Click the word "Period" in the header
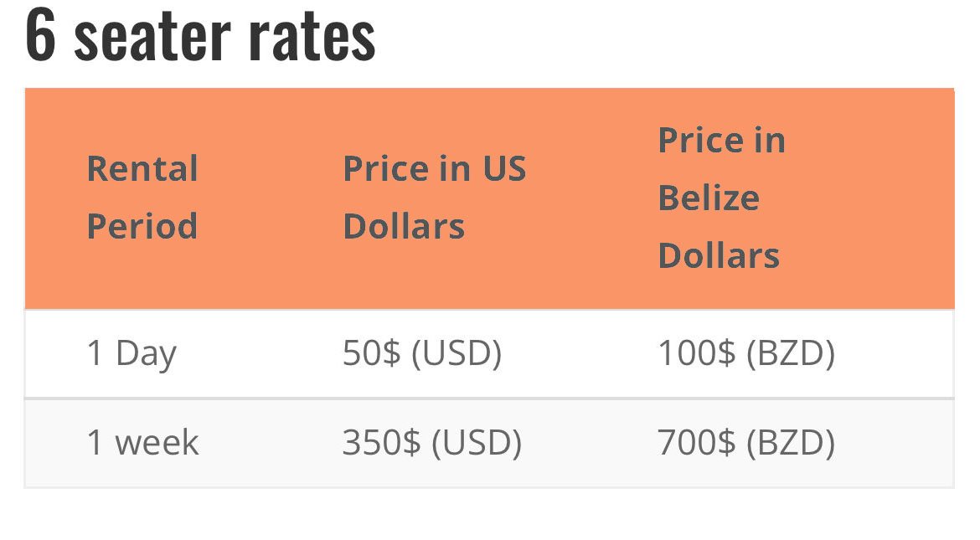This screenshot has height=540, width=980. pos(142,227)
